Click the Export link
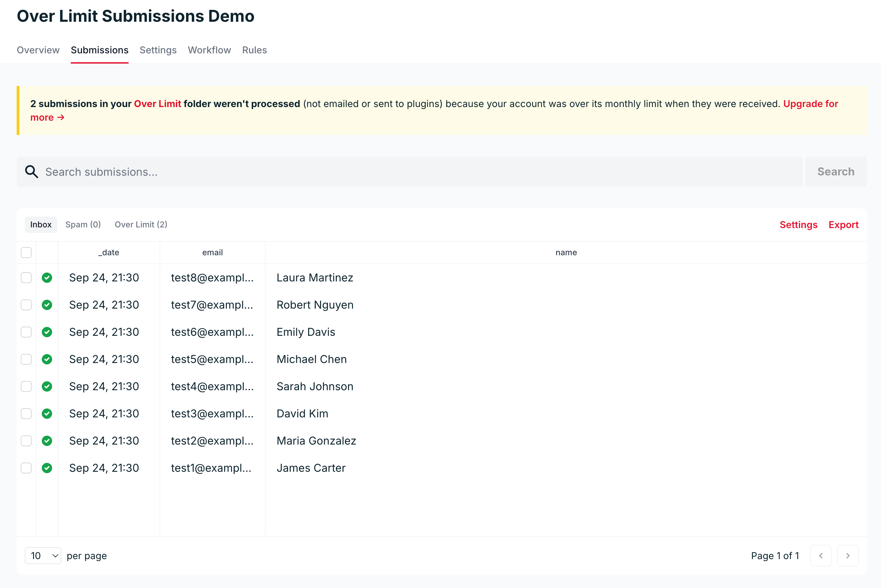 pos(844,225)
